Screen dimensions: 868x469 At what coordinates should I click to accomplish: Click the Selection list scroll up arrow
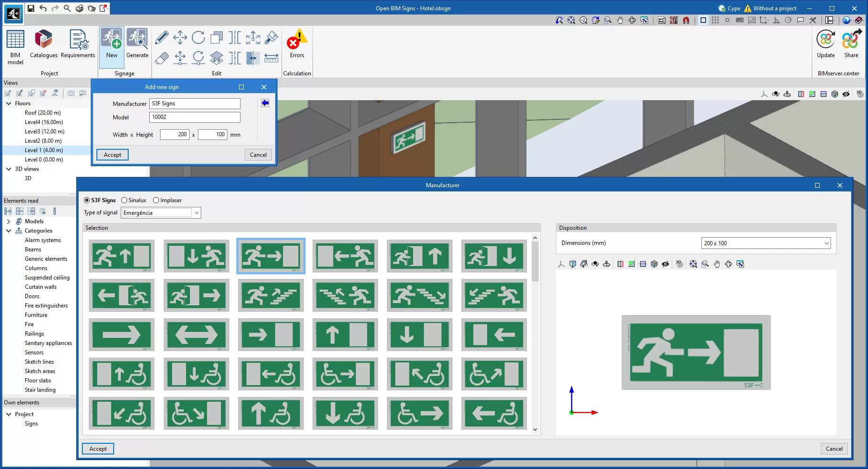click(535, 238)
